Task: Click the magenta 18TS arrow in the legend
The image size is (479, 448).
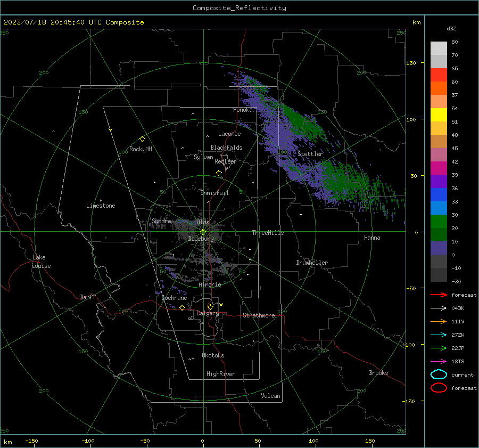Action: [439, 362]
